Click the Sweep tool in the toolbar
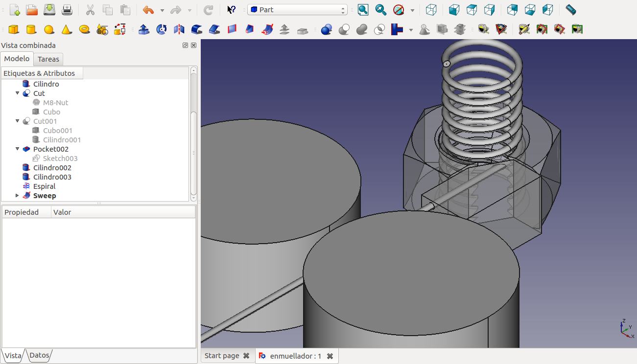 (267, 30)
